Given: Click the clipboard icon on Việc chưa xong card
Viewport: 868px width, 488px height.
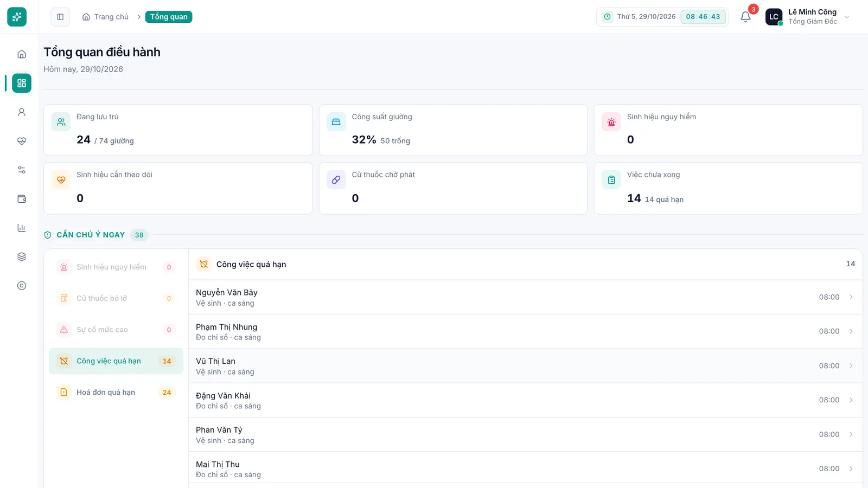Looking at the screenshot, I should [x=611, y=180].
